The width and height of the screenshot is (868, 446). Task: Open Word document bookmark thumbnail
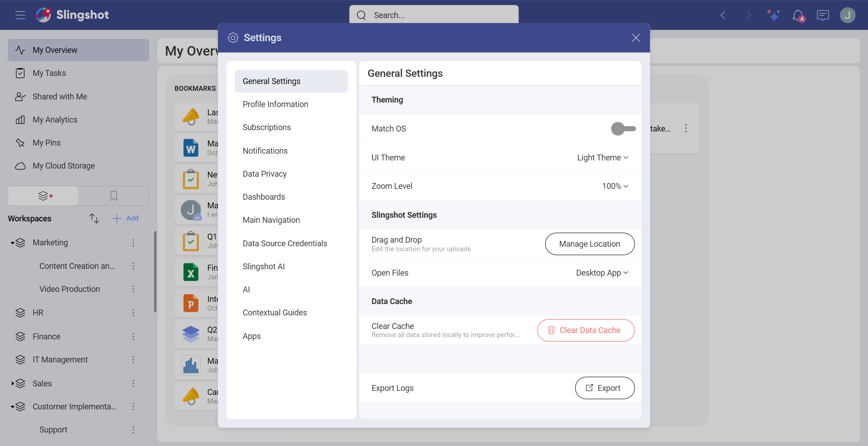coord(191,148)
